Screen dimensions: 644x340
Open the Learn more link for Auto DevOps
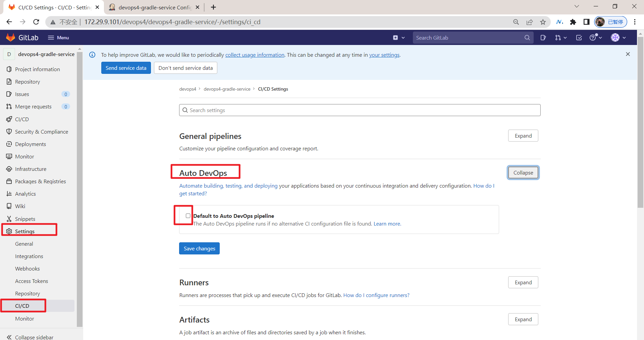tap(387, 224)
